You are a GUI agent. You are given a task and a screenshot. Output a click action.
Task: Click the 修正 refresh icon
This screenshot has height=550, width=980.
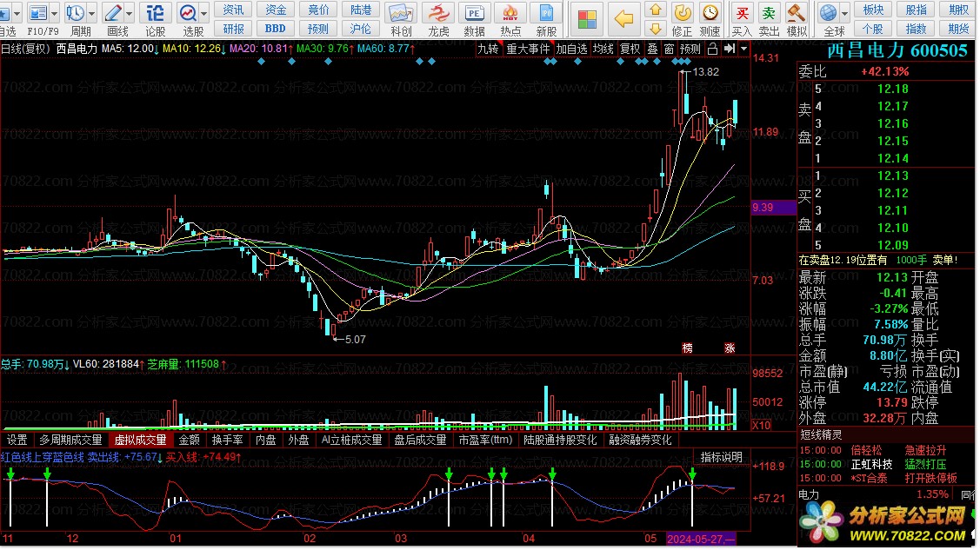[682, 12]
